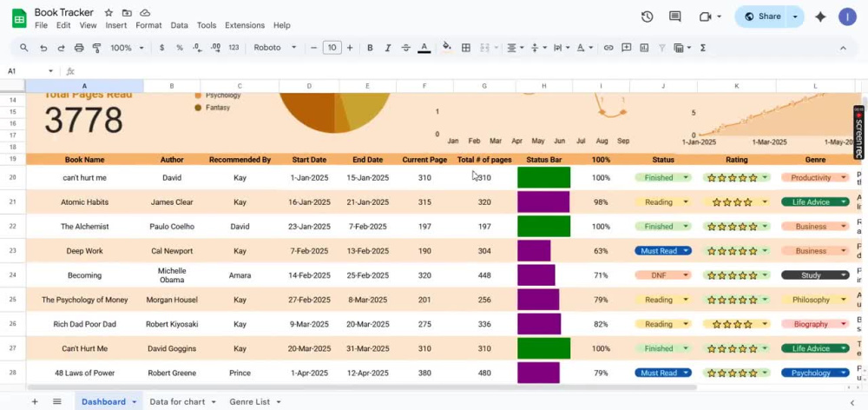Select row header 24

pos(13,275)
